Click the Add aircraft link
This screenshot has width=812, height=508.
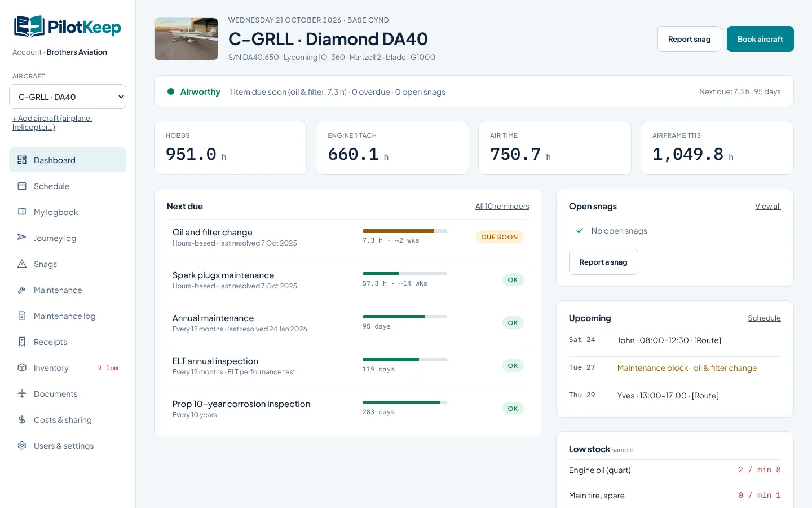[52, 122]
